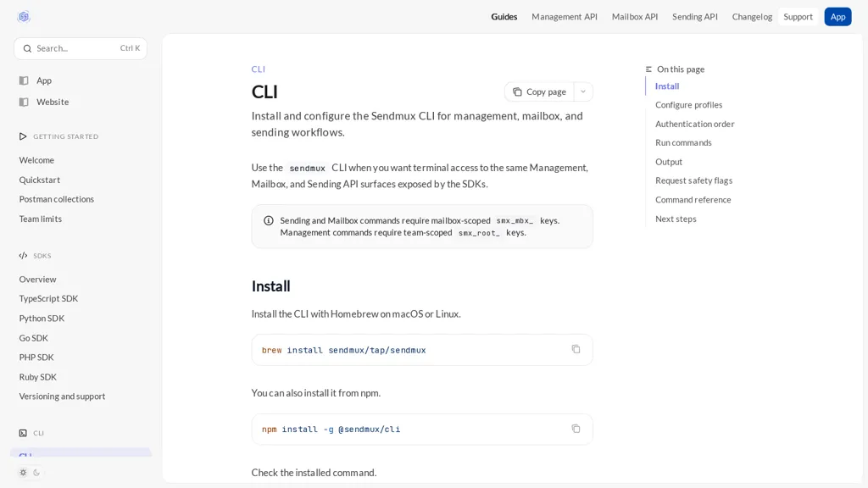Click the On this page list icon
This screenshot has height=488, width=868.
click(648, 69)
